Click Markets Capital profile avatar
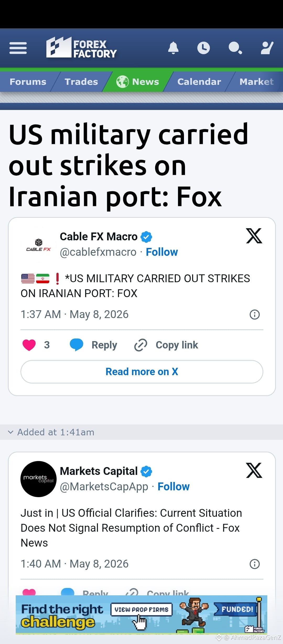 (39, 479)
